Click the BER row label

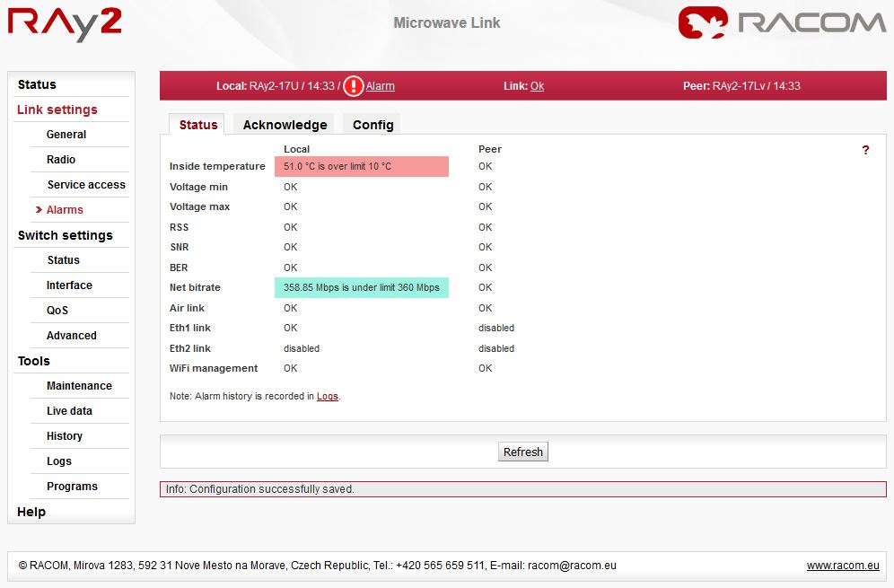click(179, 268)
